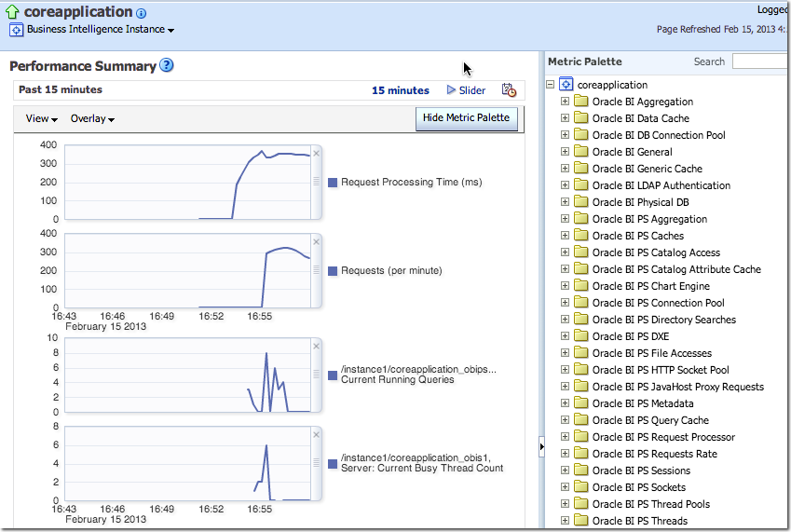Select Oracle BI PS JavaHost Proxy Requests item
The height and width of the screenshot is (532, 791).
678,387
